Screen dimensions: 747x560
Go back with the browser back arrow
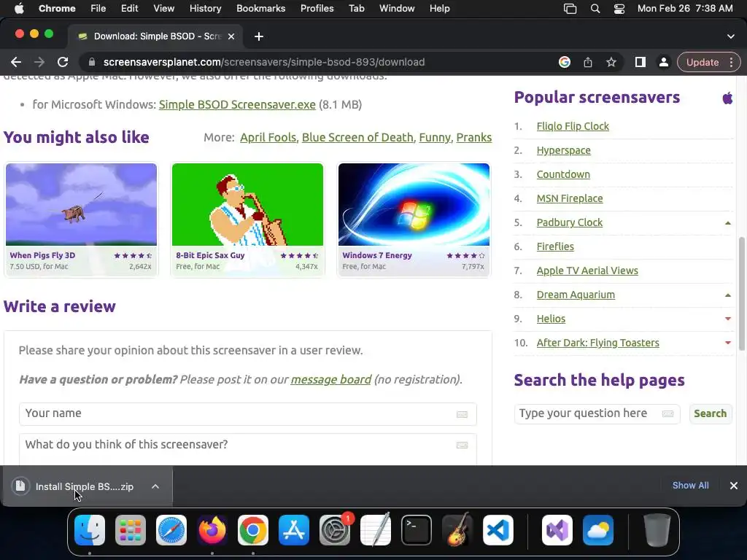coord(16,63)
